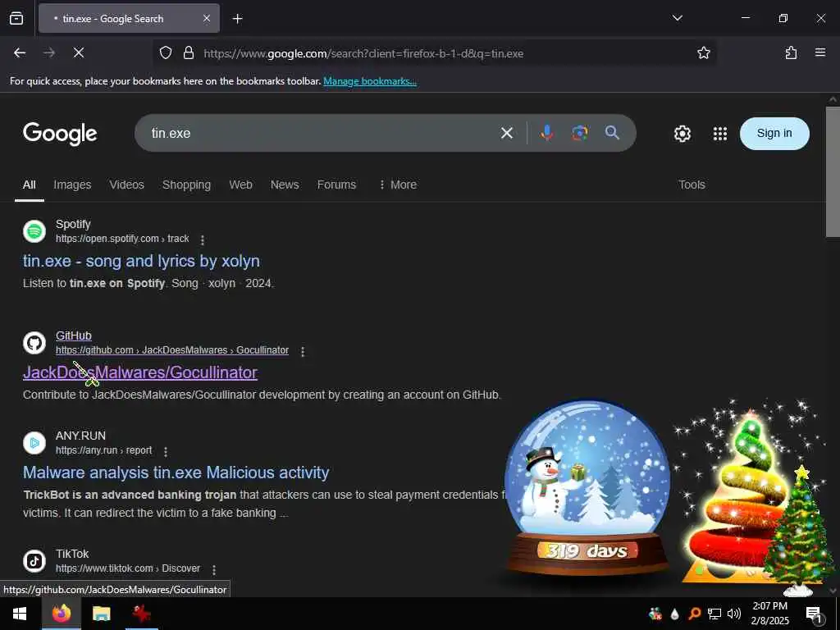This screenshot has height=630, width=840.
Task: Open network status tray icon
Action: pyautogui.click(x=714, y=614)
